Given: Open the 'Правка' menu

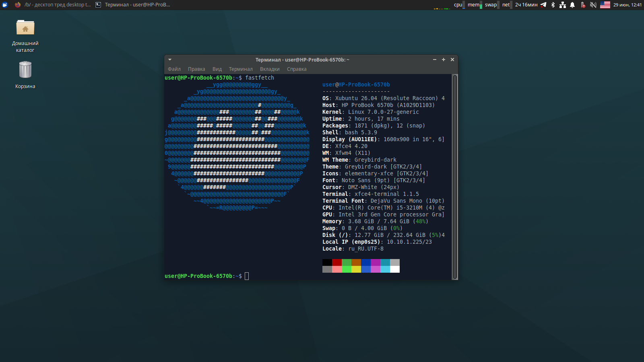Looking at the screenshot, I should pyautogui.click(x=196, y=69).
